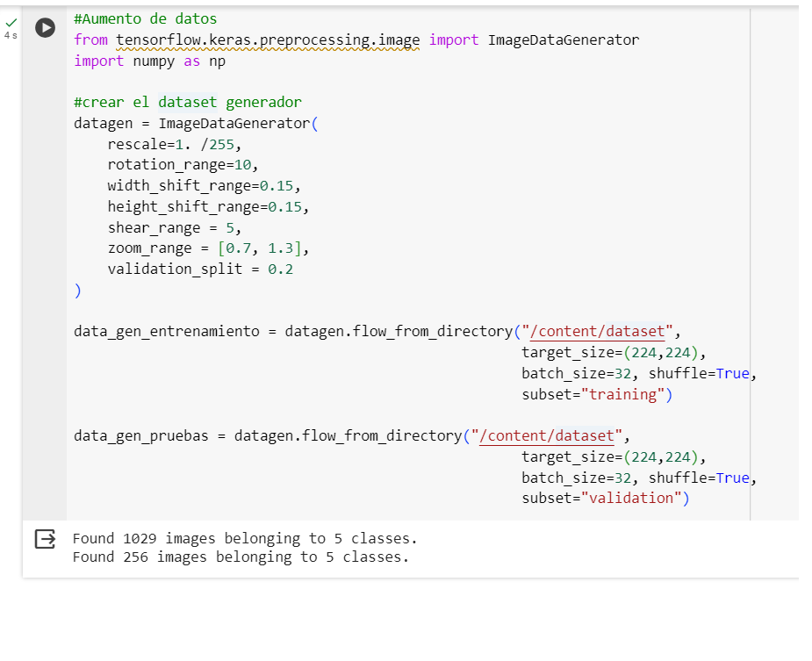Click the "/content/dataset" path in the pruebas generator
The image size is (812, 661).
(546, 435)
